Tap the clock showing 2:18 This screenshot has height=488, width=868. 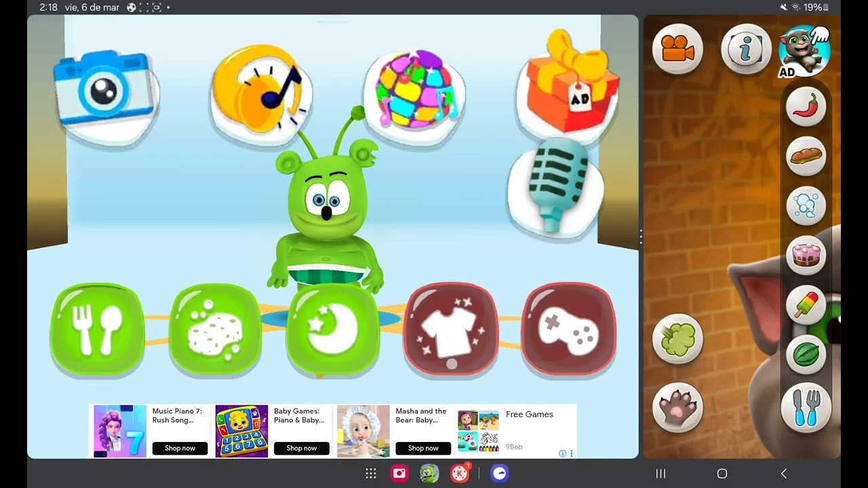[x=48, y=7]
